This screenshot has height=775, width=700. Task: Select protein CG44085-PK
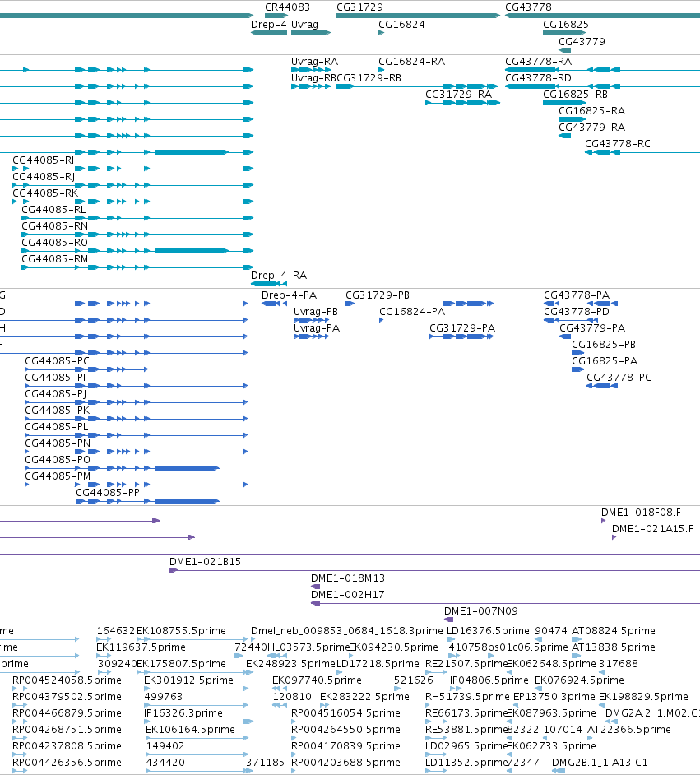point(58,411)
